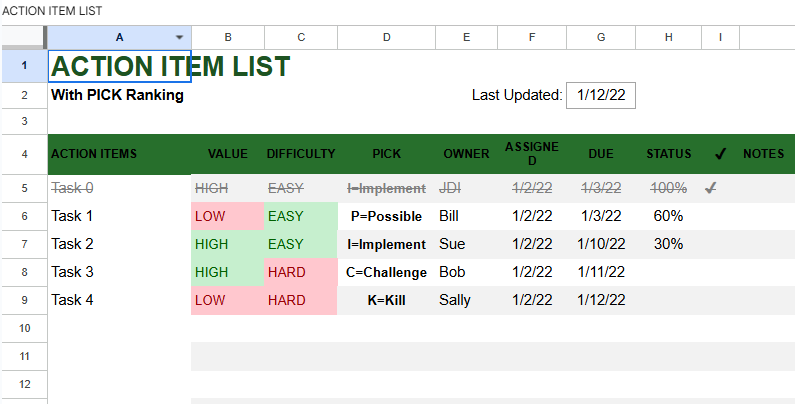
Task: Click the K=Kill PICK cell
Action: click(x=386, y=300)
